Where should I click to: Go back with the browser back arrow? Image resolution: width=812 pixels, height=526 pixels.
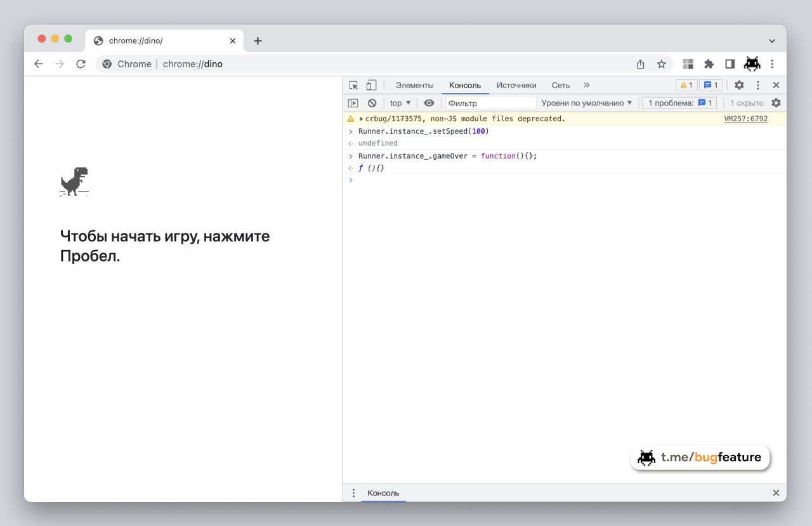[x=39, y=64]
